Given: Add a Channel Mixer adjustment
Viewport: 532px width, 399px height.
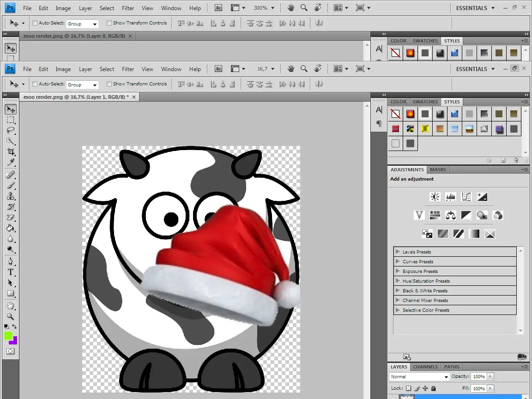Looking at the screenshot, I should click(498, 215).
